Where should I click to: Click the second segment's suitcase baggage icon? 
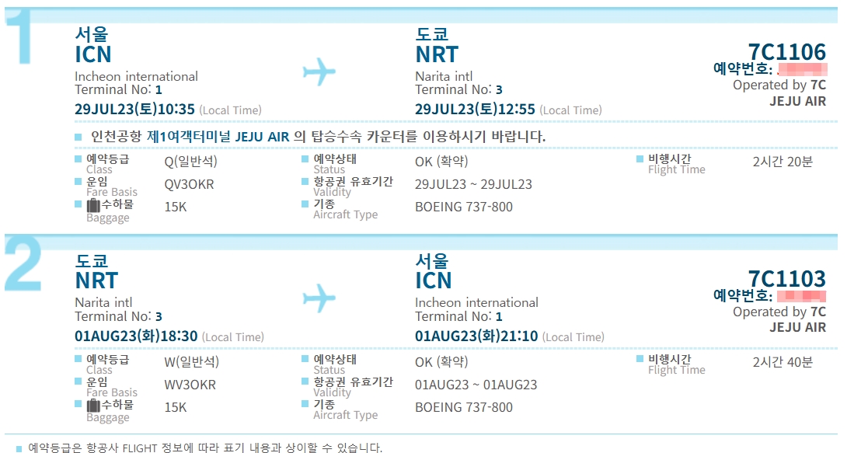pyautogui.click(x=93, y=406)
